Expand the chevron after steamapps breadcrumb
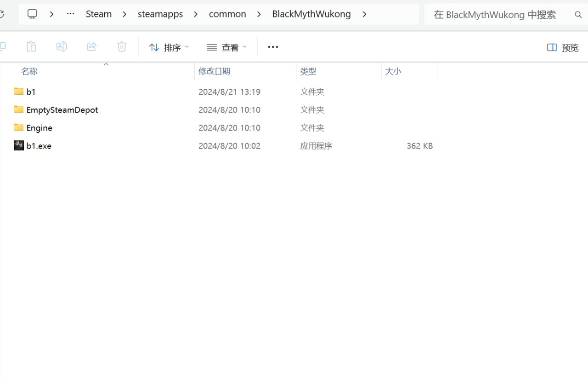Image resolution: width=588 pixels, height=378 pixels. [196, 14]
